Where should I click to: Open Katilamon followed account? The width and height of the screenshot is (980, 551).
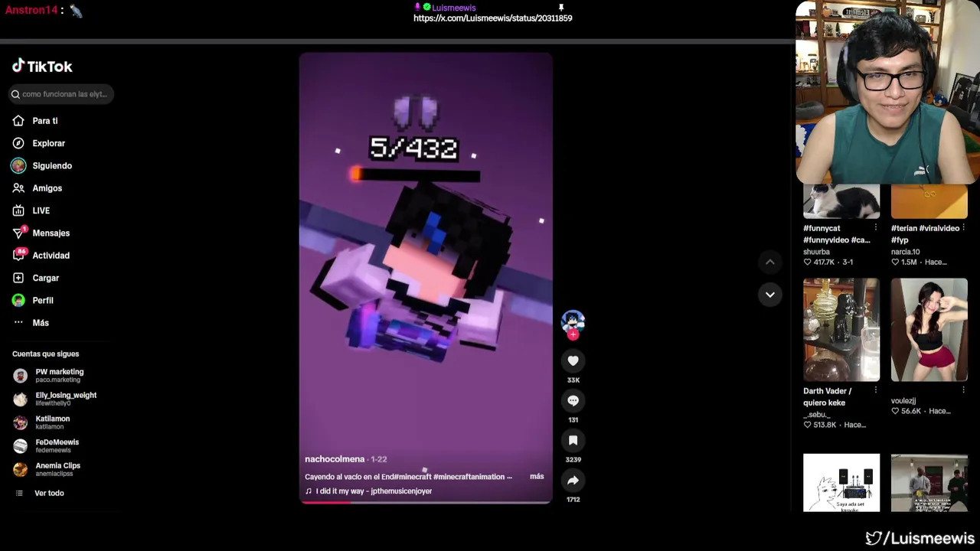(x=52, y=422)
